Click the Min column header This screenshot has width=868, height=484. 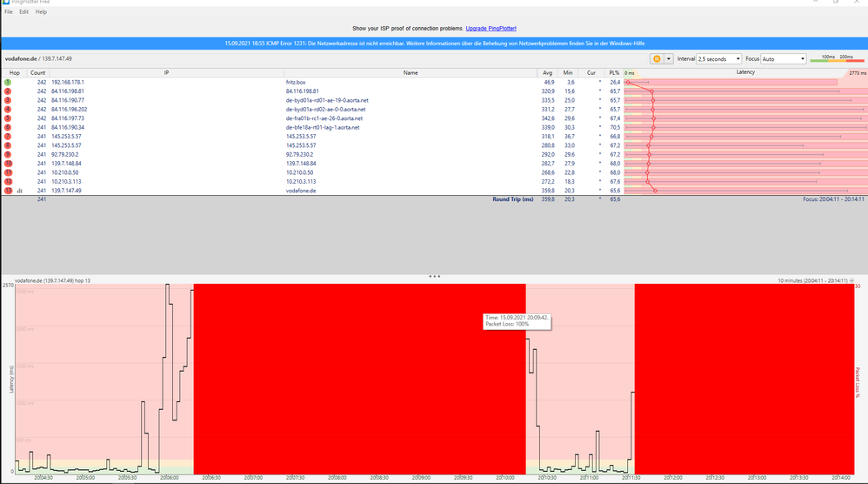coord(567,72)
